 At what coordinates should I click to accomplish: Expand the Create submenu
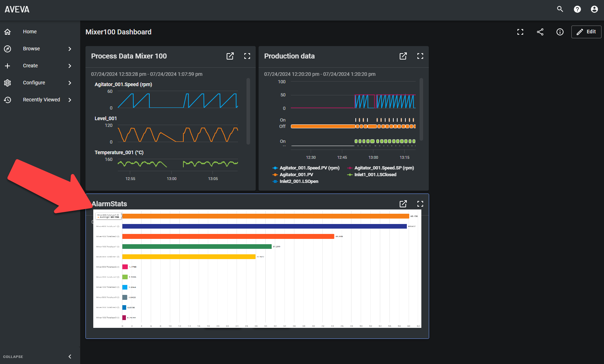tap(70, 66)
